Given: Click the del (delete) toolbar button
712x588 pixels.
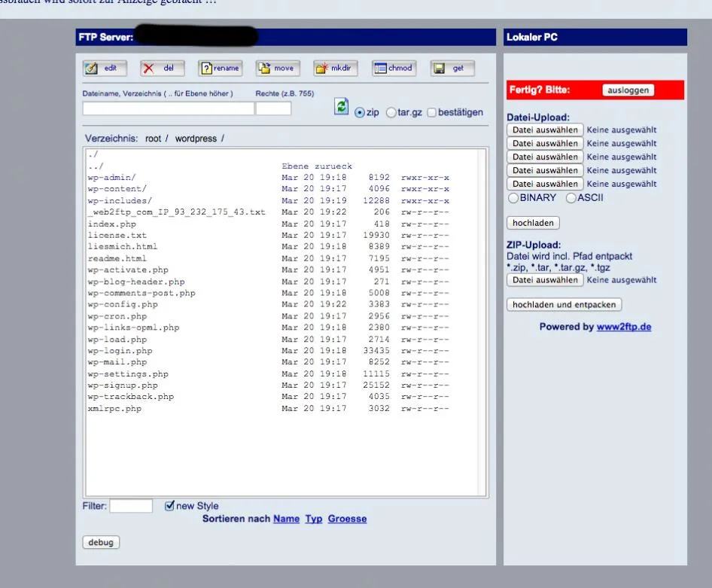Looking at the screenshot, I should pos(162,68).
